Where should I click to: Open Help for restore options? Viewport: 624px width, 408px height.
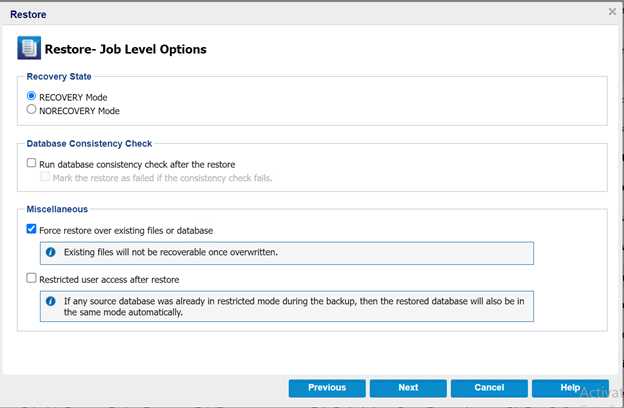(569, 388)
